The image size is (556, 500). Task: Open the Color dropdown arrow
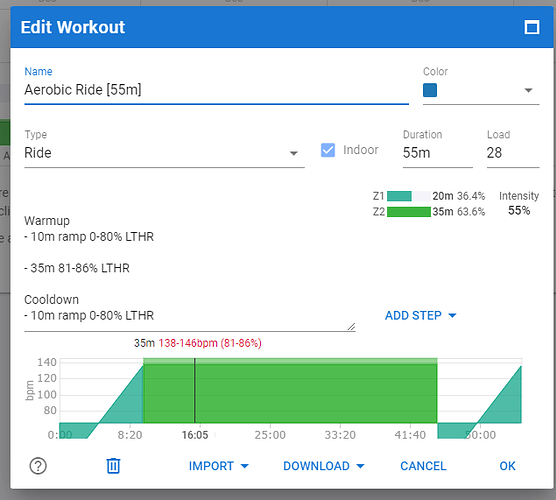[x=528, y=90]
